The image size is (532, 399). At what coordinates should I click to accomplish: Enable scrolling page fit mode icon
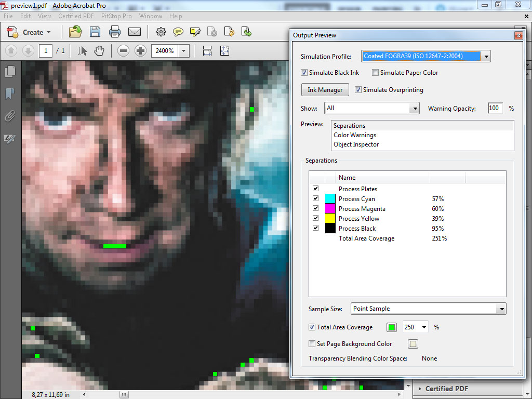207,51
